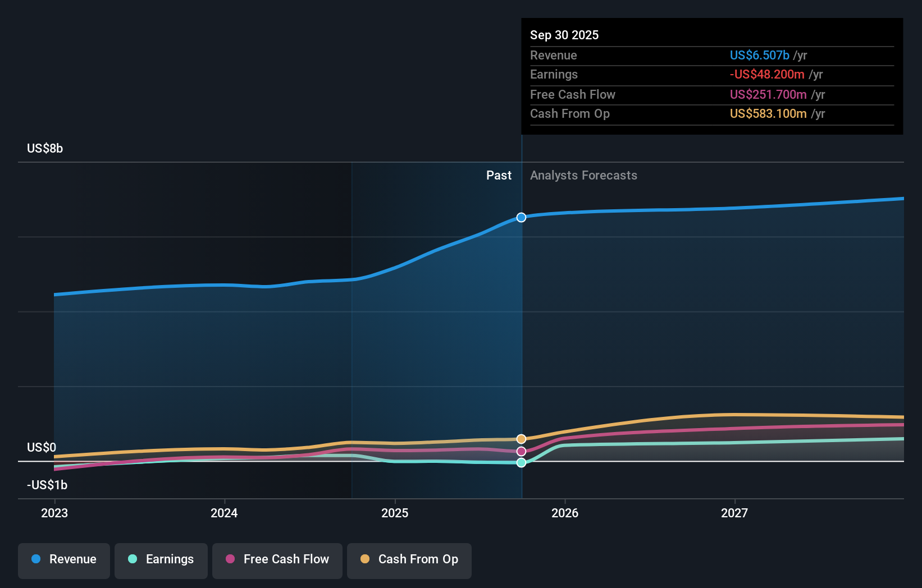Image resolution: width=922 pixels, height=588 pixels.
Task: Select the teal Earnings data point marker
Action: [x=521, y=462]
